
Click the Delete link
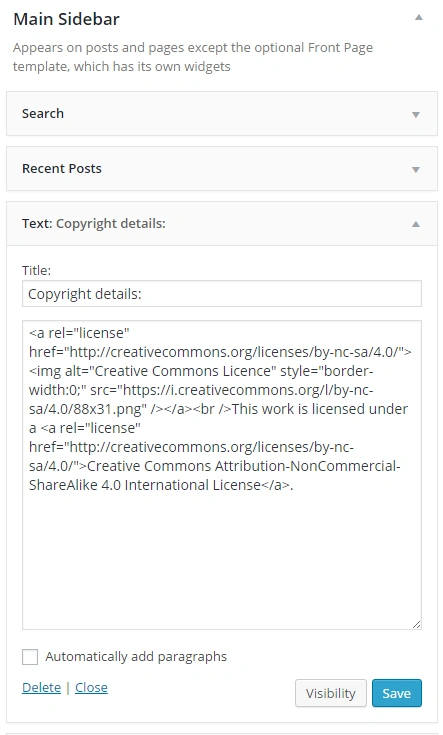point(41,688)
